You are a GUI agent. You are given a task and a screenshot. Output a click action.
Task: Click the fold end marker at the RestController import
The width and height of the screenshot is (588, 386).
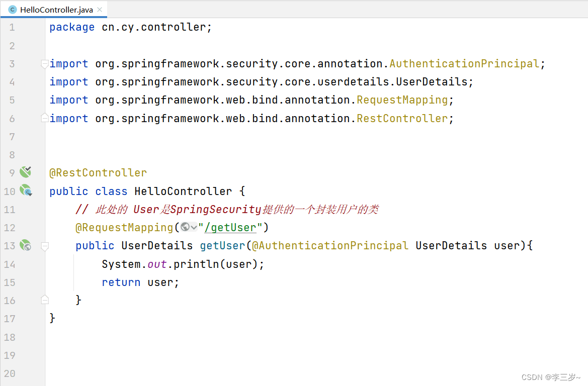[x=44, y=118]
